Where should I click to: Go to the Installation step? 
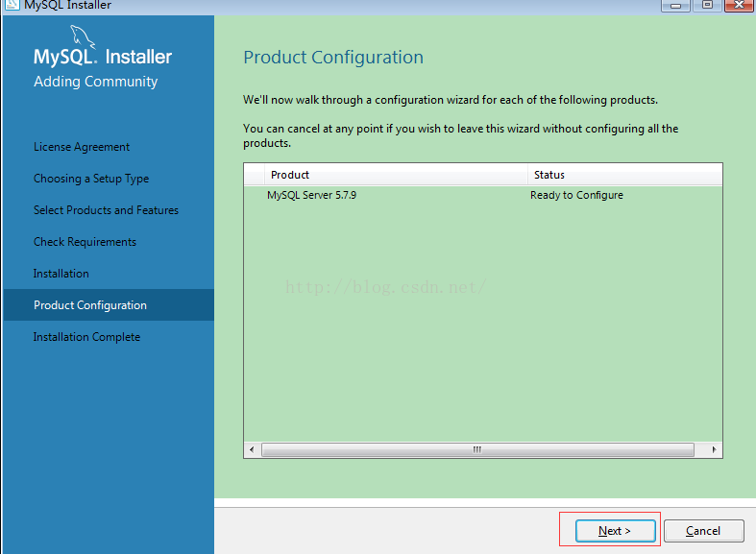pos(61,274)
